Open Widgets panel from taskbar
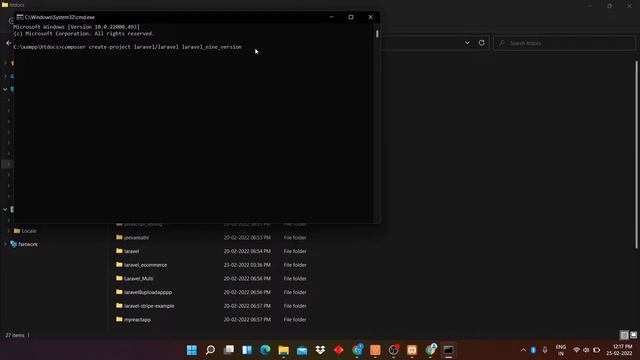The height and width of the screenshot is (360, 640). point(247,350)
